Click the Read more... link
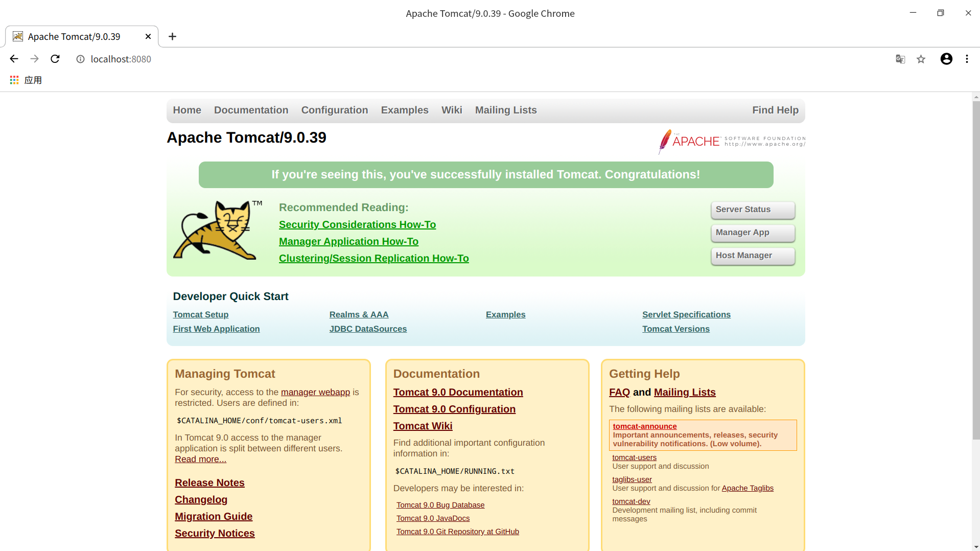Viewport: 980px width, 551px height. coord(200,459)
